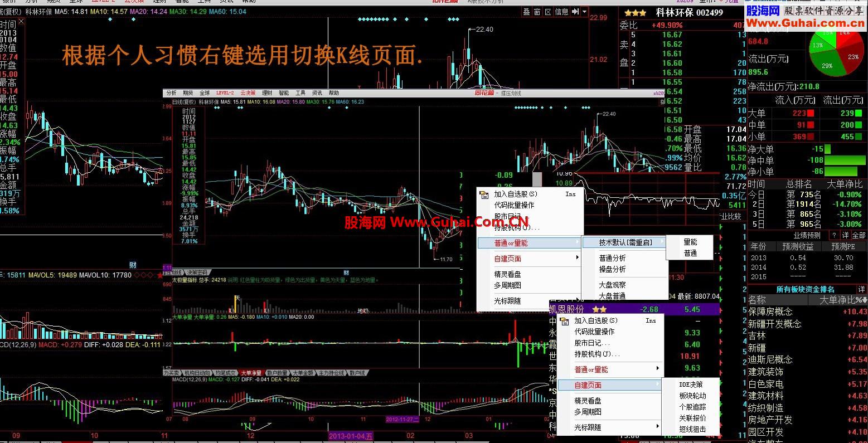Click the 详 link beside 所有板块资金排名
Viewport: 868px width, 443px height.
click(862, 289)
